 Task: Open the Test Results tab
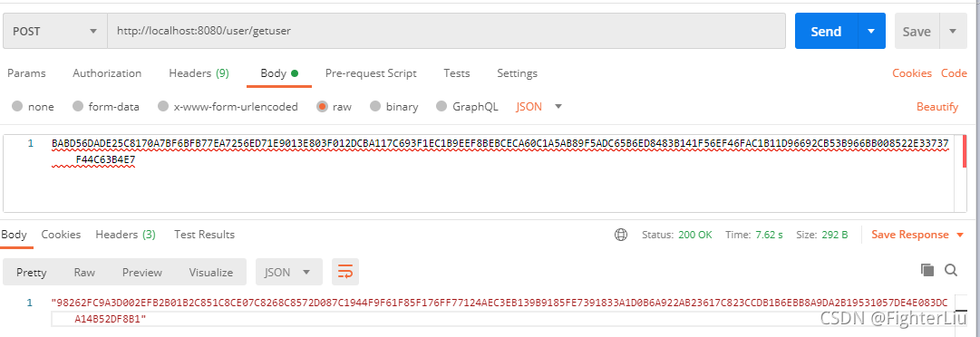coord(204,235)
